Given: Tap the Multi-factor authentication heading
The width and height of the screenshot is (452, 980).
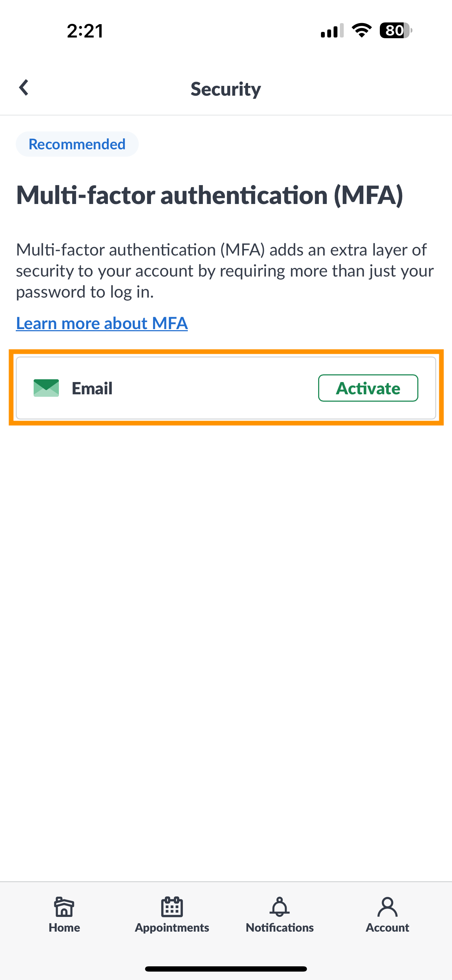Looking at the screenshot, I should [x=210, y=195].
